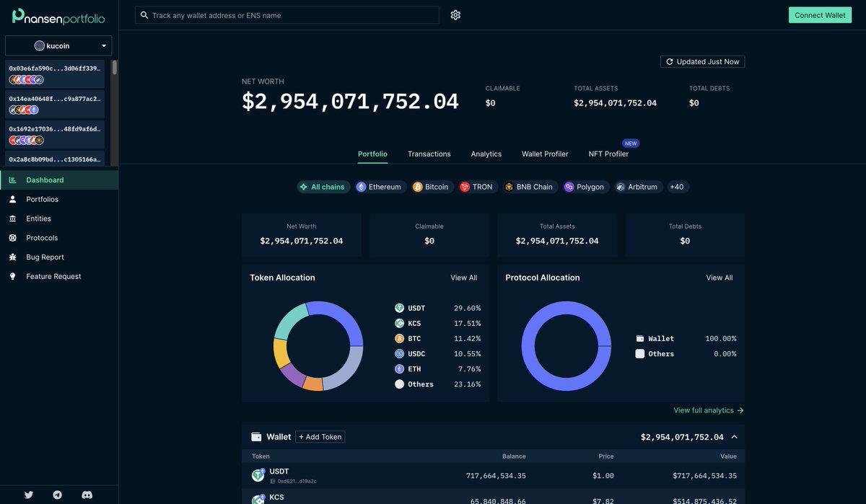The width and height of the screenshot is (866, 504).
Task: Filter by All chains
Action: pos(323,187)
